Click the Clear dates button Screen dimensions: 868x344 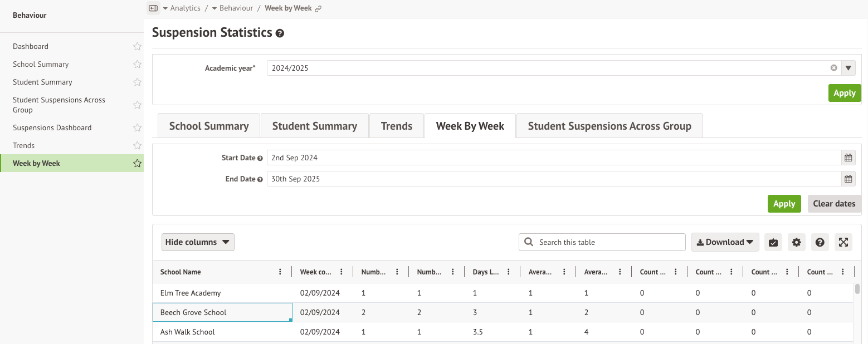tap(834, 204)
